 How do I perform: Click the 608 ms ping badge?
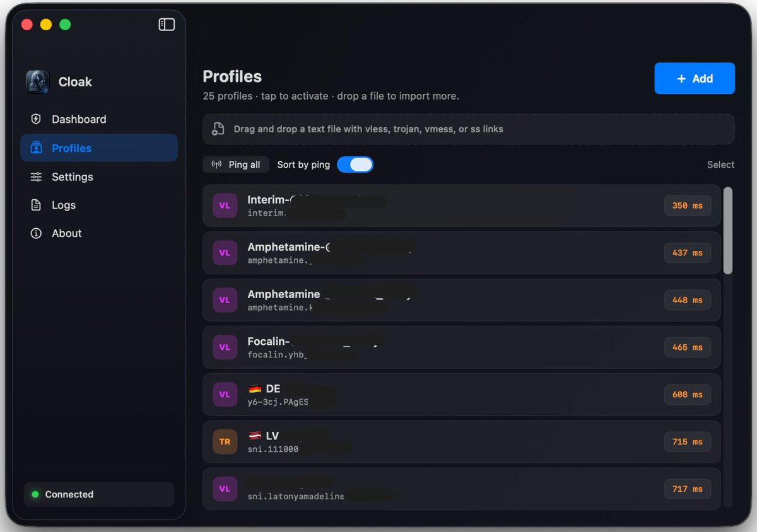click(x=688, y=395)
